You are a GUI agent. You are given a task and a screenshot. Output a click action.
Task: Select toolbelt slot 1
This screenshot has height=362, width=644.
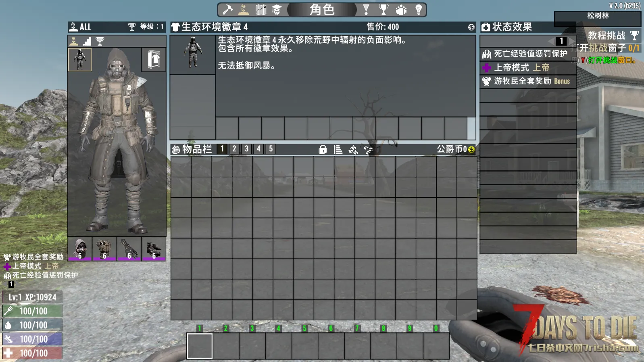(200, 346)
